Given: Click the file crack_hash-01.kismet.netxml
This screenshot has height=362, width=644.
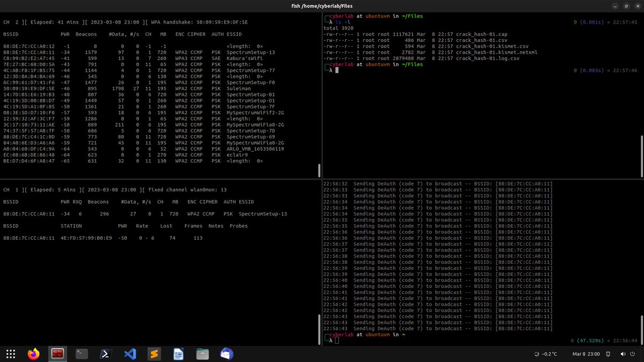Looking at the screenshot, I should click(496, 53).
